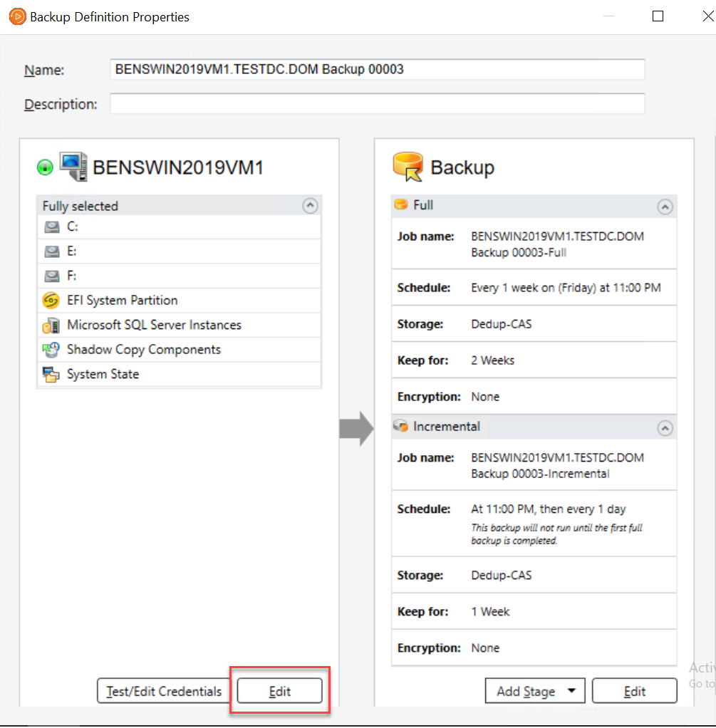
Task: Click the Microsoft SQL Server Instances icon
Action: (51, 325)
